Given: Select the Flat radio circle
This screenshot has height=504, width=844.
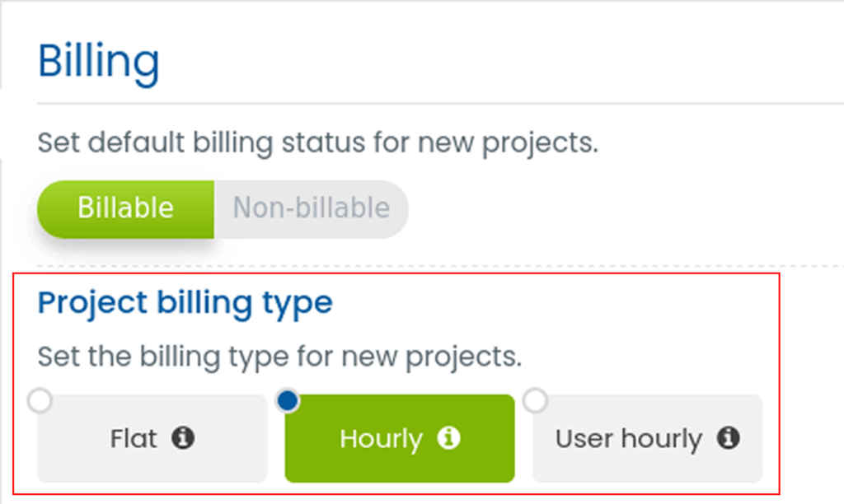Looking at the screenshot, I should click(x=40, y=401).
